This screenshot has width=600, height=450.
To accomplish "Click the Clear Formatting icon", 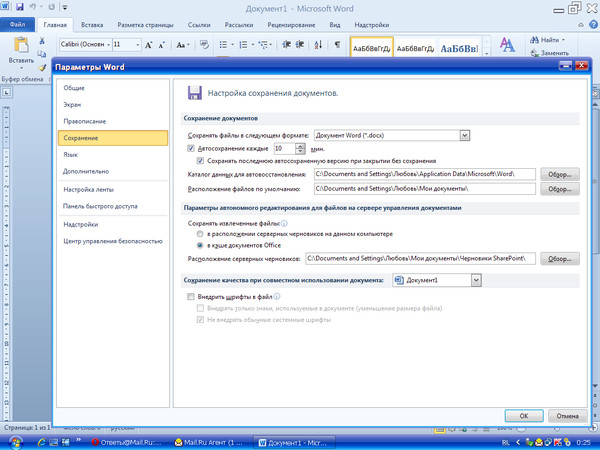I will click(x=204, y=45).
